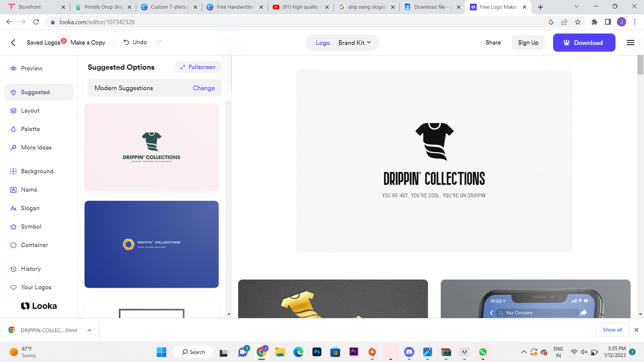Open the Background grid icon
The image size is (644, 362).
[x=13, y=171]
